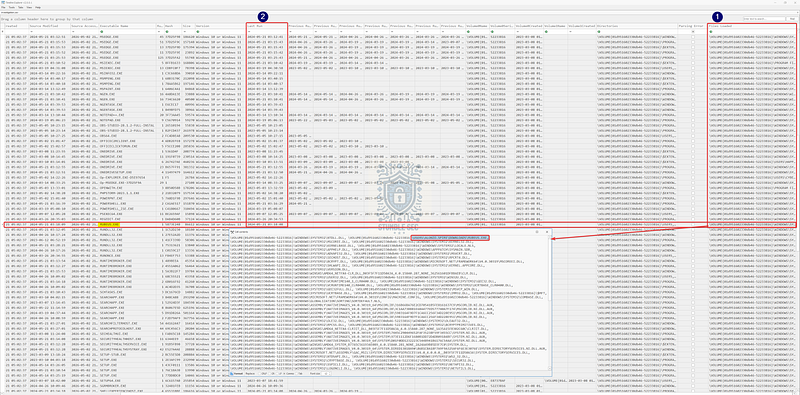Viewport: 800px width, 395px height.
Task: Select the Last Run cell in the RUBEUS.EXE row
Action: (266, 224)
